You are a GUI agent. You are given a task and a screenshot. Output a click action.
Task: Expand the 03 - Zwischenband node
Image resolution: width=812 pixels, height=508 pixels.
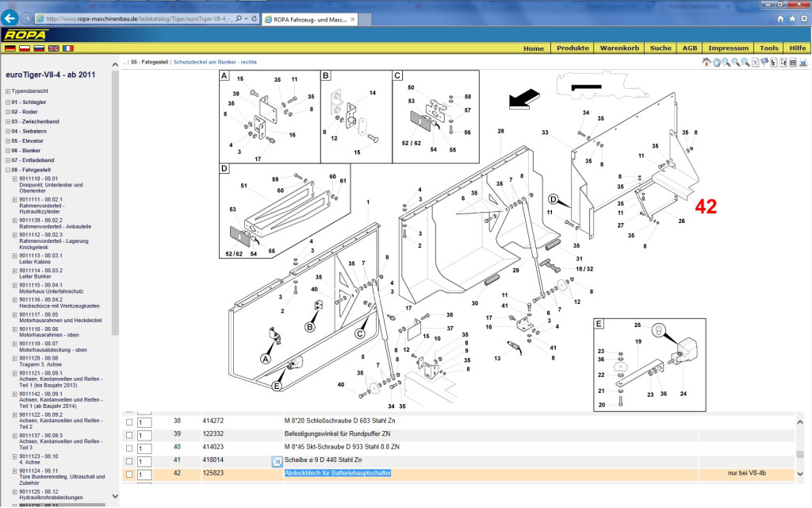(8, 121)
